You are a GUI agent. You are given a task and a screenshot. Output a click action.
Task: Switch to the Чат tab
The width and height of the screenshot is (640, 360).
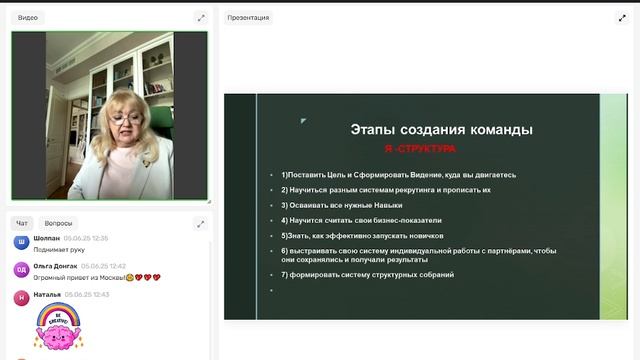point(22,223)
